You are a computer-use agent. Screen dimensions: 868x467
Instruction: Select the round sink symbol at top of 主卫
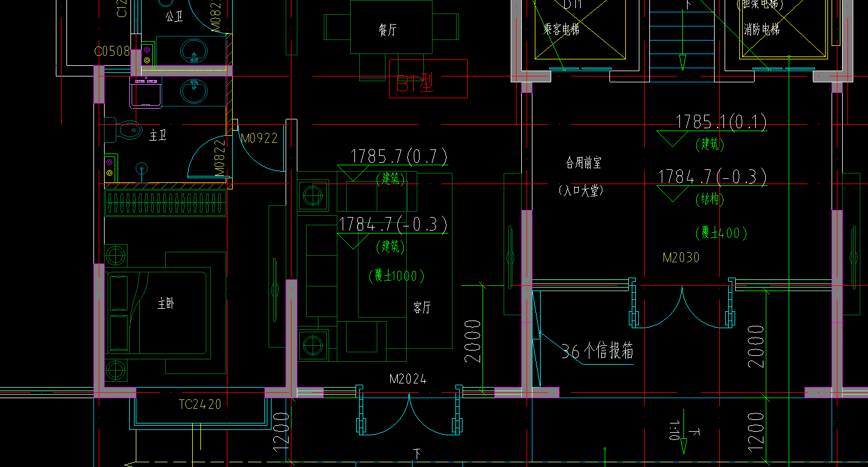click(195, 91)
